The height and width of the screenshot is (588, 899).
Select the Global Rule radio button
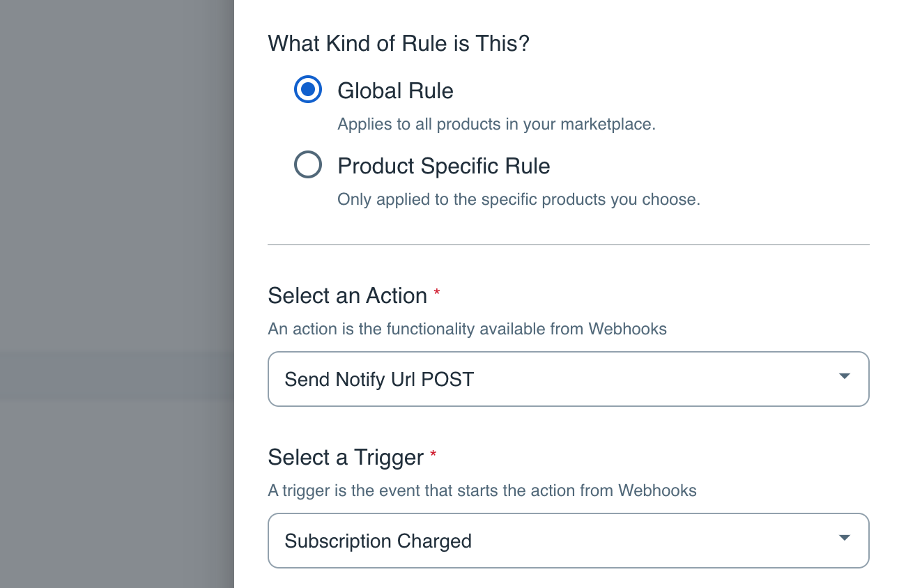click(307, 90)
